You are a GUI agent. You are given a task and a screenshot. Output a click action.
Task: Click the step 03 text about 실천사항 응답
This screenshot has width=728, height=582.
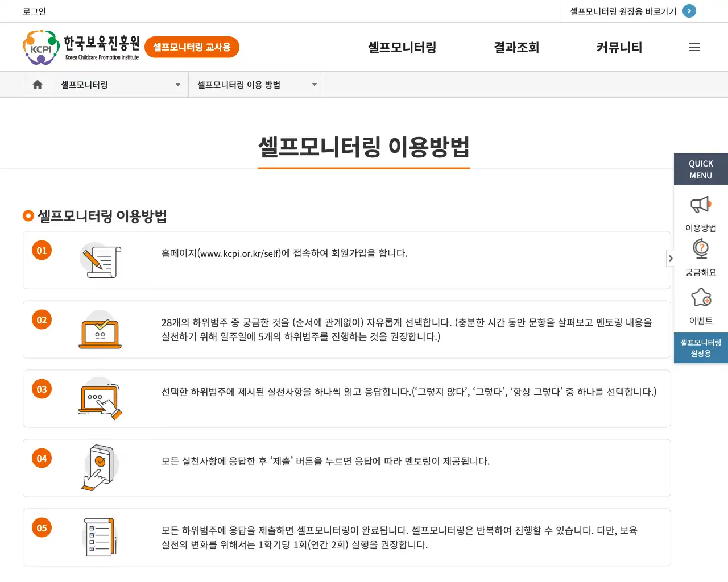[x=409, y=392]
